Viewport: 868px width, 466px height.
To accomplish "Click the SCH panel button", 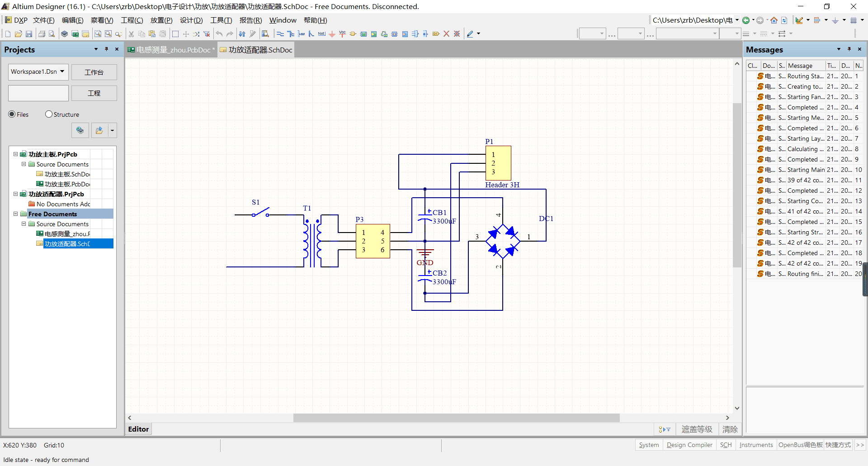I will click(726, 445).
